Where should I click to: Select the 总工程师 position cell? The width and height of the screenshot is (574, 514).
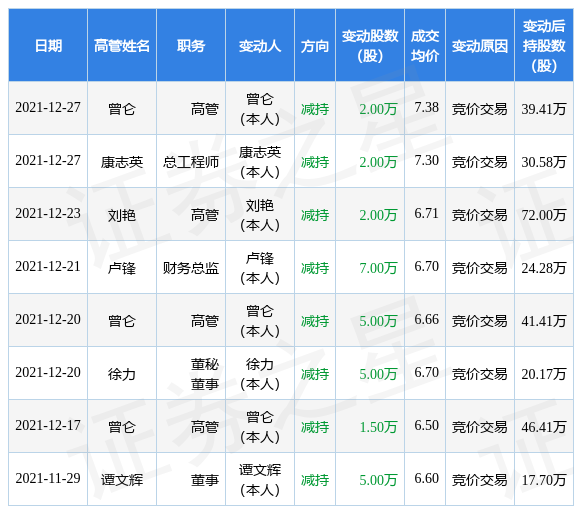[x=191, y=162]
